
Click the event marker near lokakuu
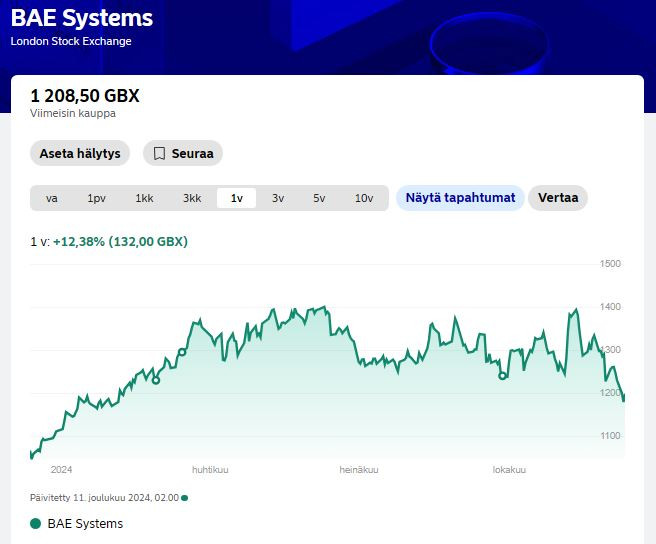pyautogui.click(x=502, y=376)
